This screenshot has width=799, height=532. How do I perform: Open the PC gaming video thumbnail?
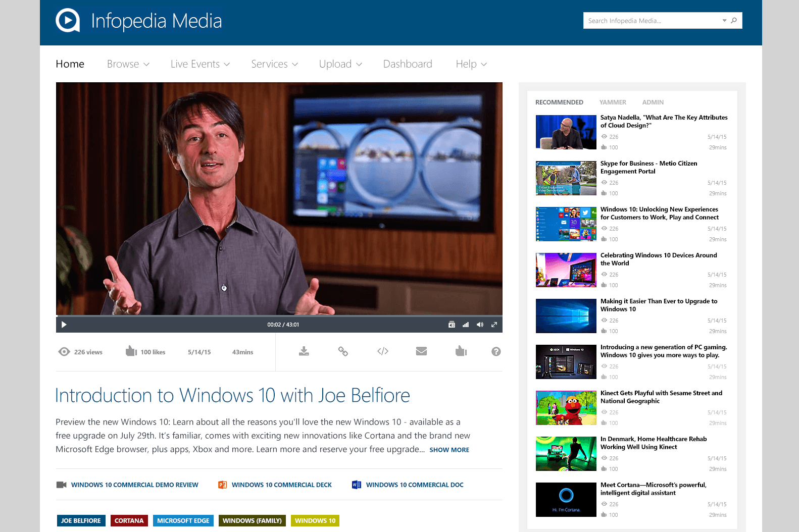(566, 362)
